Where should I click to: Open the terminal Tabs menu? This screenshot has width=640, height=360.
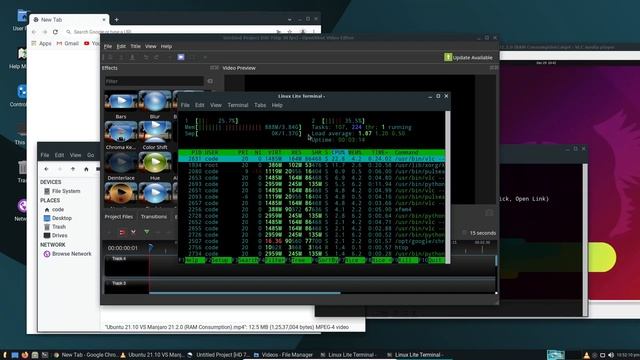[260, 105]
